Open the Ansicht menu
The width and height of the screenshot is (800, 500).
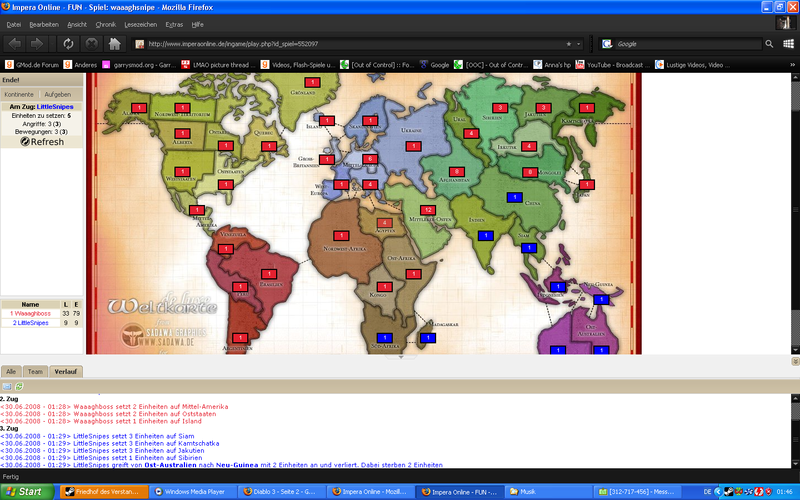77,24
